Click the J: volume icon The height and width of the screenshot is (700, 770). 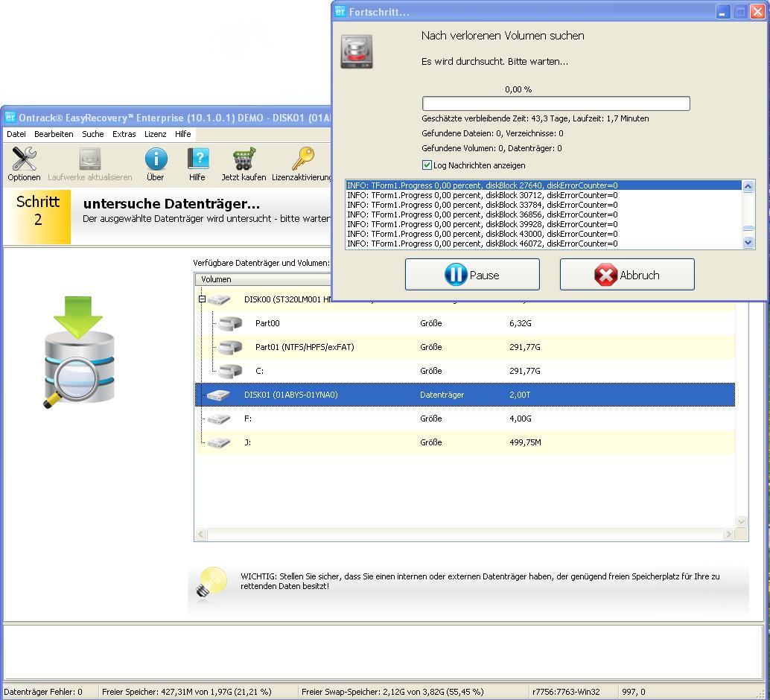coord(219,442)
